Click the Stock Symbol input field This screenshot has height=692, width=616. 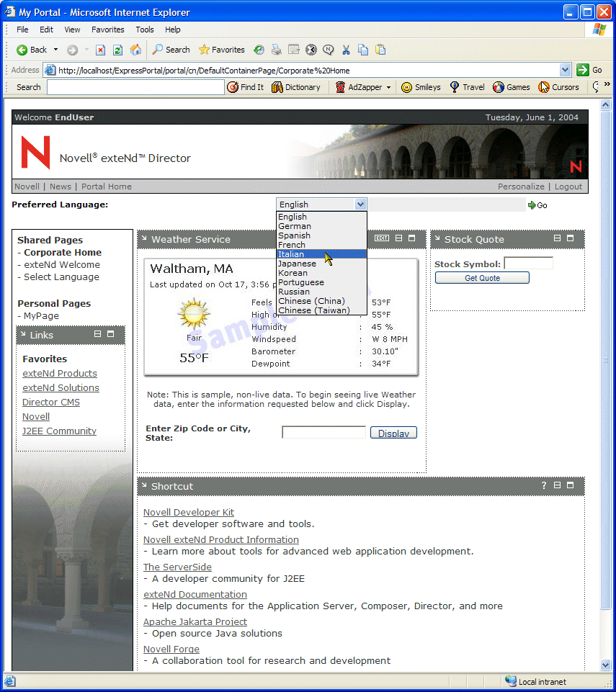(529, 264)
